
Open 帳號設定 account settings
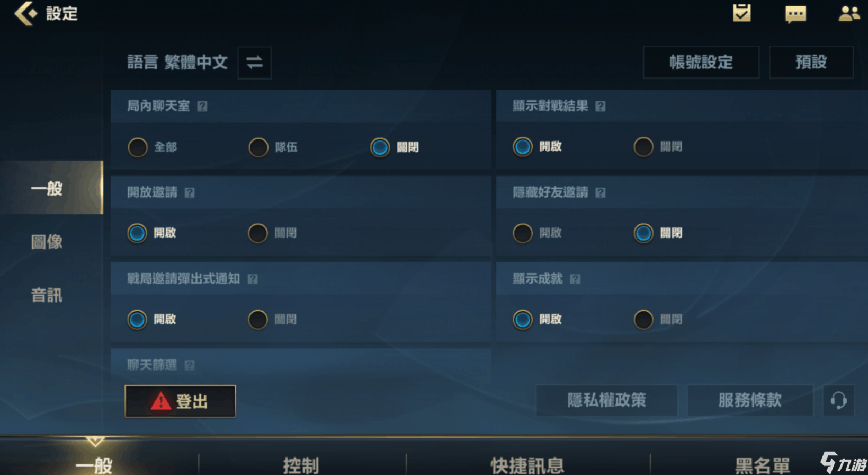(701, 63)
